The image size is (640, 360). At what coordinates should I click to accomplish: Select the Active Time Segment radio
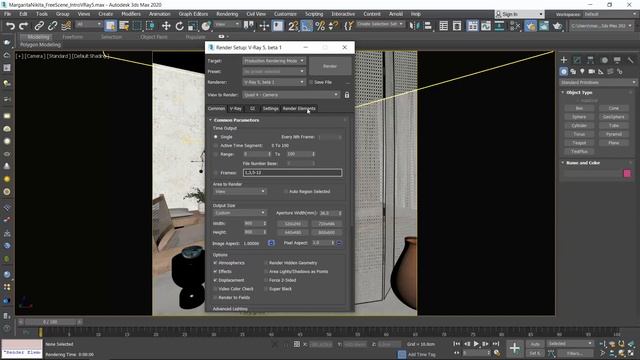point(216,146)
